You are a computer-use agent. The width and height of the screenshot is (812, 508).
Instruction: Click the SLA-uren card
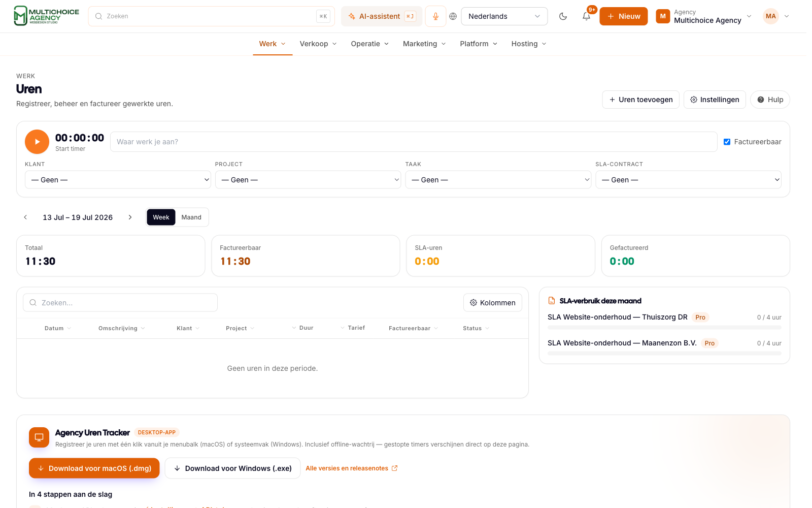pyautogui.click(x=500, y=256)
